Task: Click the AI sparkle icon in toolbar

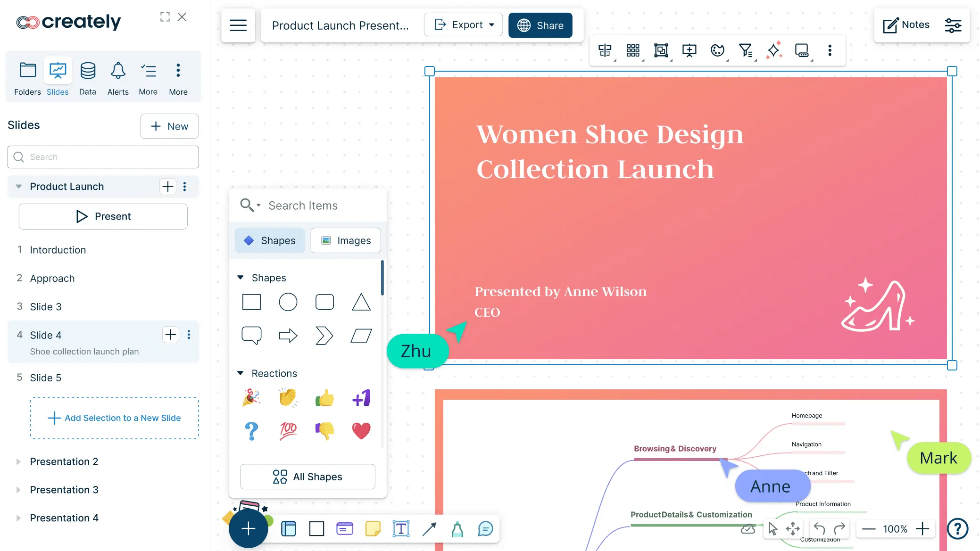Action: (x=773, y=50)
